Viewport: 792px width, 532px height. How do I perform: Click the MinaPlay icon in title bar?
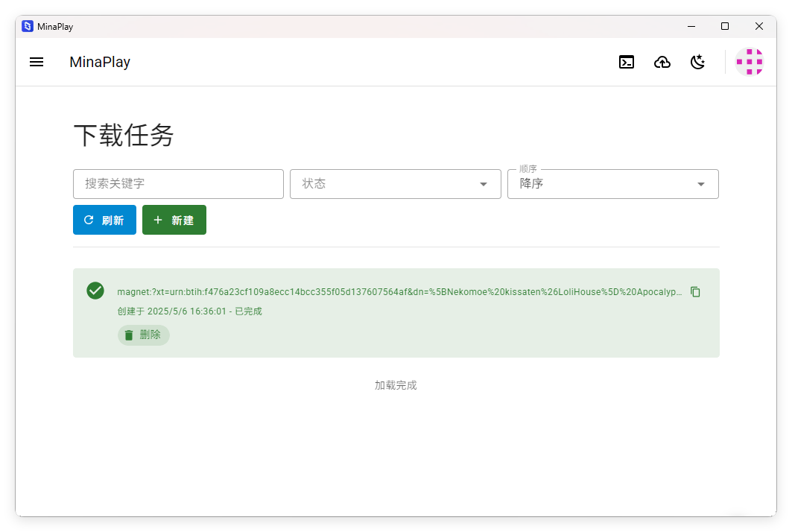(x=27, y=26)
